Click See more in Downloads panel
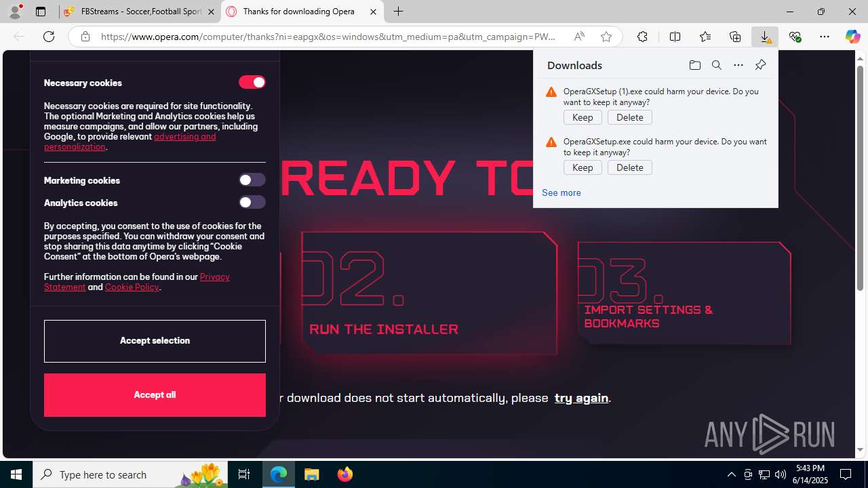 (x=561, y=192)
